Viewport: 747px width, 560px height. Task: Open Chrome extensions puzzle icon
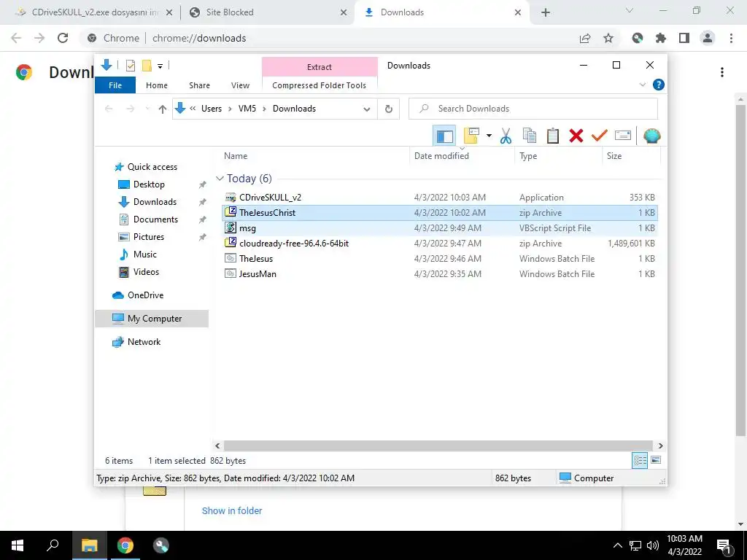tap(661, 38)
